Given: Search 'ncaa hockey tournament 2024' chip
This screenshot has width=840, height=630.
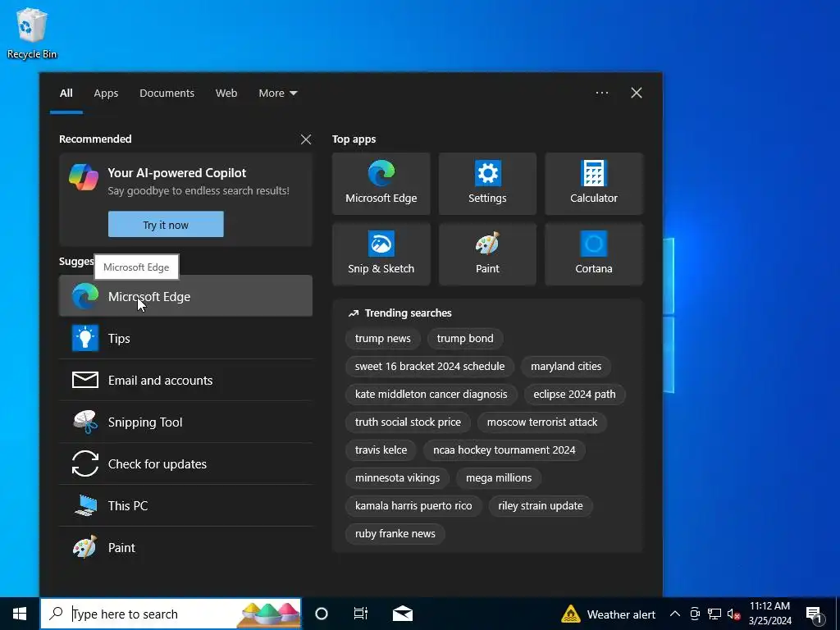Looking at the screenshot, I should [504, 450].
